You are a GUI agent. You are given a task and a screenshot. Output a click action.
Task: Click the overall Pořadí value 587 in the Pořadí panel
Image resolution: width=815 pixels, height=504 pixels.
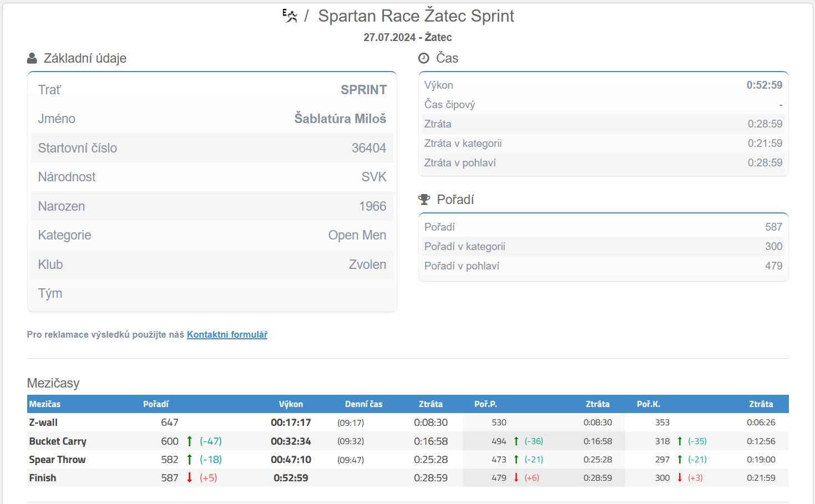[x=774, y=227]
